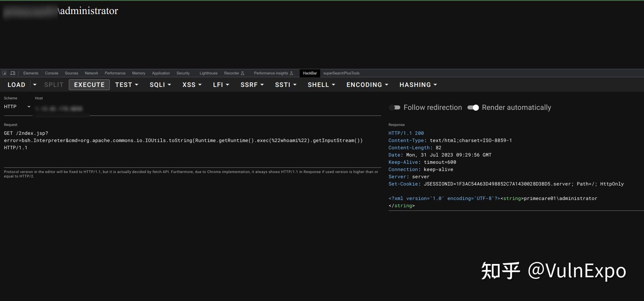
Task: Expand the XSS payload menu
Action: (x=192, y=85)
